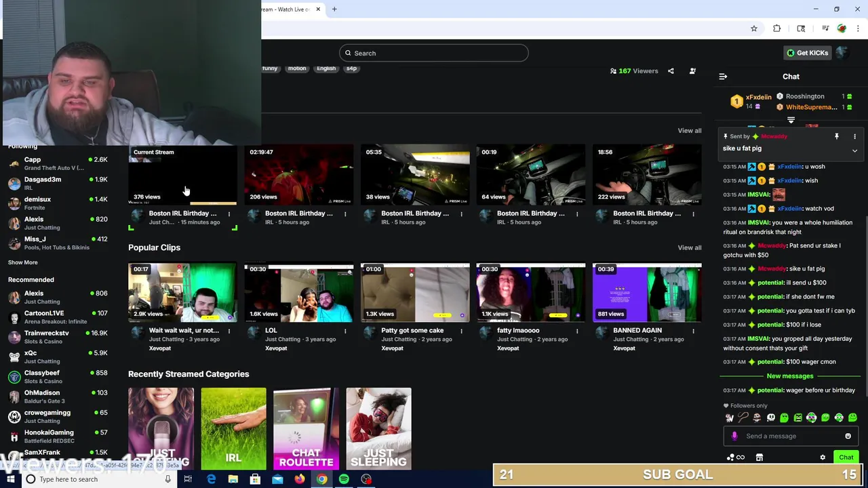
Task: Open File Explorer from the taskbar
Action: tap(233, 479)
